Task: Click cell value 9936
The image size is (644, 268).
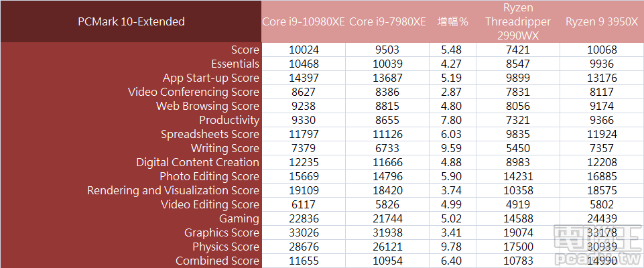Action: [602, 64]
